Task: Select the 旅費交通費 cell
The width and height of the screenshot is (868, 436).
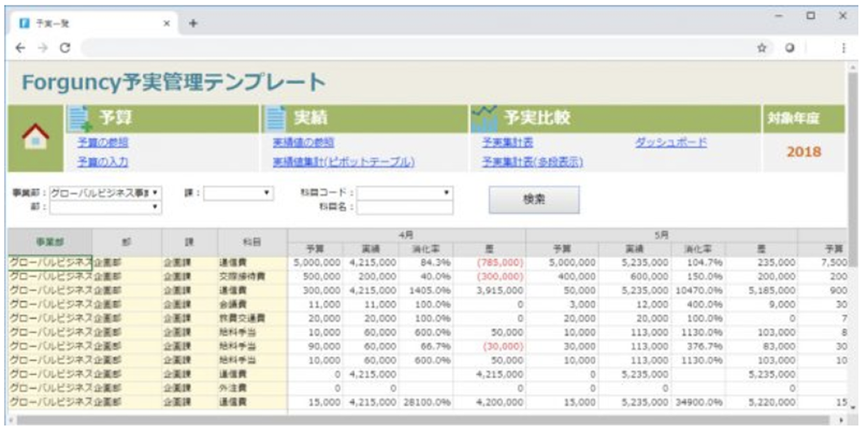Action: 252,318
